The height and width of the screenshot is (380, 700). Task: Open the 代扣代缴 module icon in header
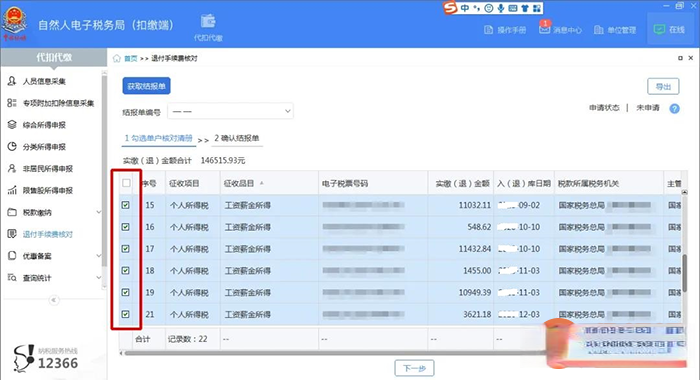coord(208,21)
